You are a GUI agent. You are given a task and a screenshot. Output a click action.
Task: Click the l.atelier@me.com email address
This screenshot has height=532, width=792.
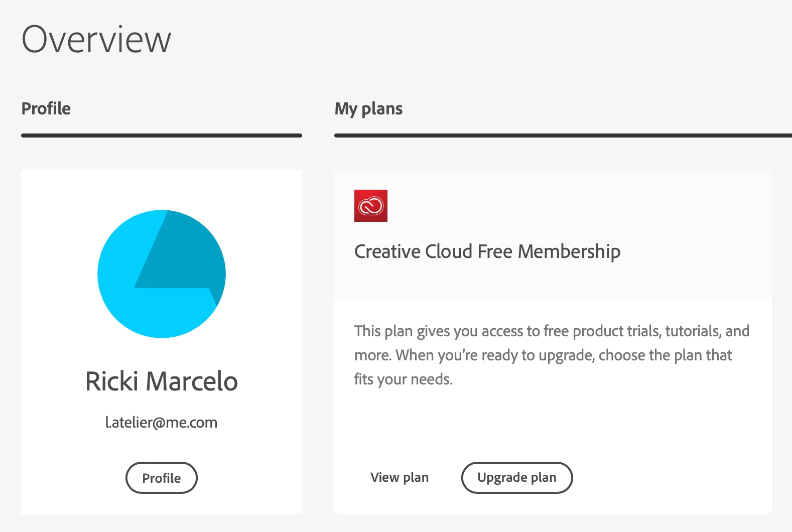tap(161, 423)
